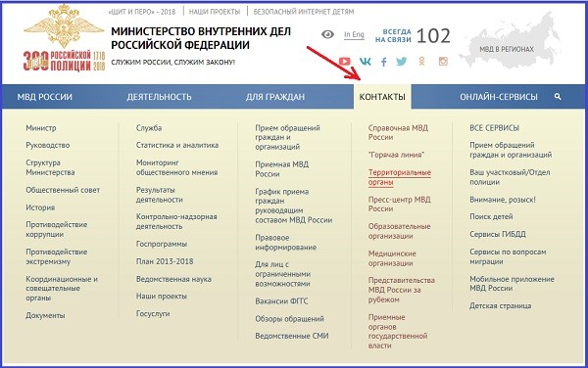Open the VK social icon
This screenshot has height=368, width=588.
pyautogui.click(x=365, y=62)
